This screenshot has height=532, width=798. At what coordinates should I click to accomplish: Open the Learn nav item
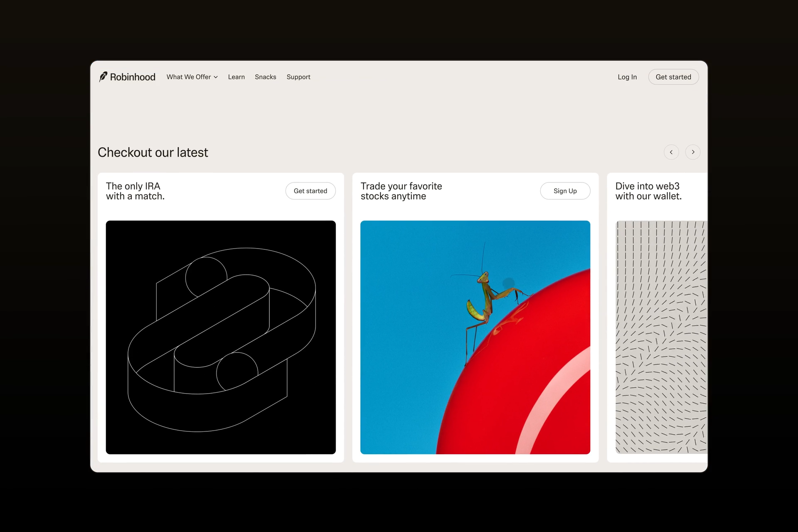pos(236,77)
